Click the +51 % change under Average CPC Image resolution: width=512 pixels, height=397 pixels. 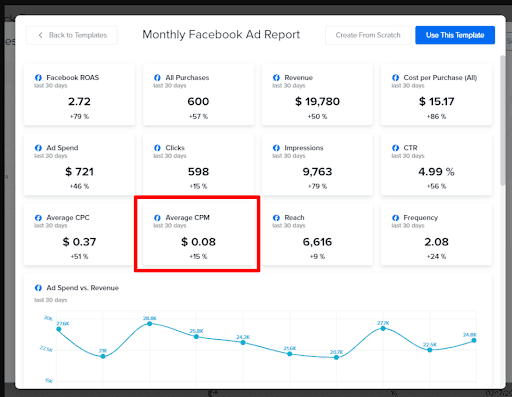click(x=79, y=256)
